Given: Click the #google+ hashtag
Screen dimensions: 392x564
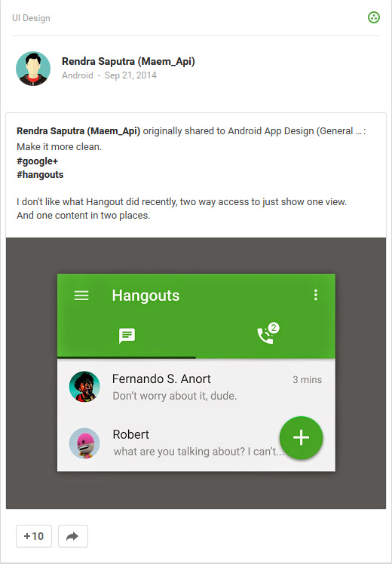Looking at the screenshot, I should coord(38,161).
